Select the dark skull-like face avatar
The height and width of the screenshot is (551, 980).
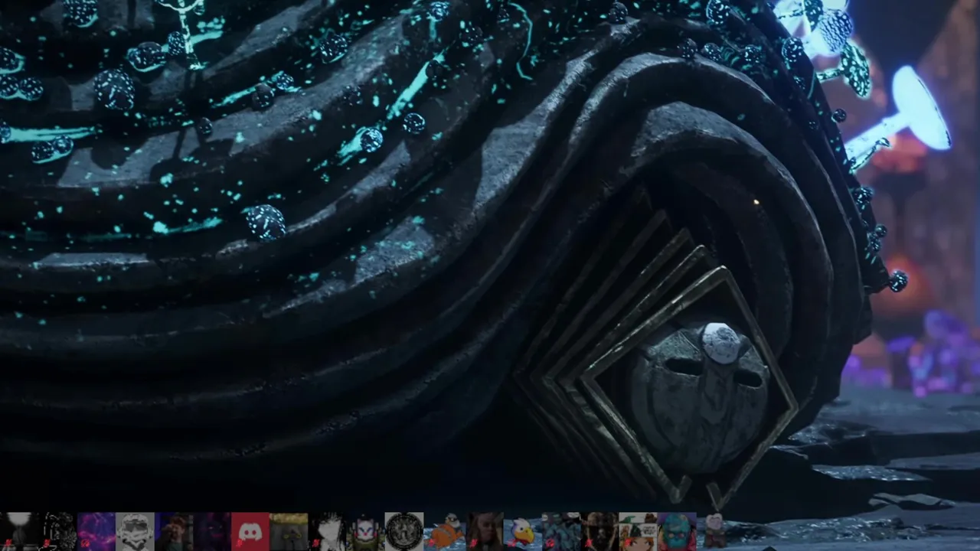pyautogui.click(x=599, y=532)
